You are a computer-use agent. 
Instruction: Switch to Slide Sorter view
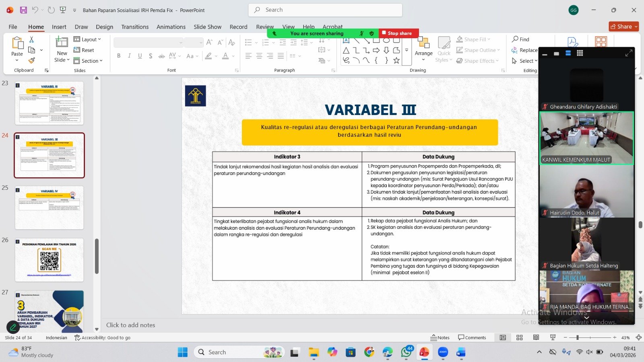[x=520, y=337]
